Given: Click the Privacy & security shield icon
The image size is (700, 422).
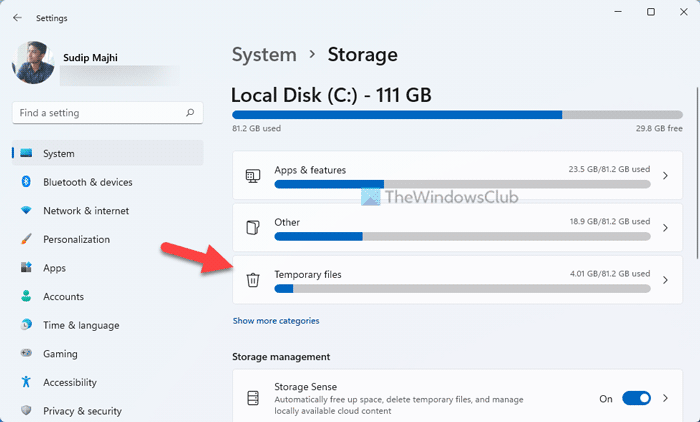Looking at the screenshot, I should click(x=26, y=411).
